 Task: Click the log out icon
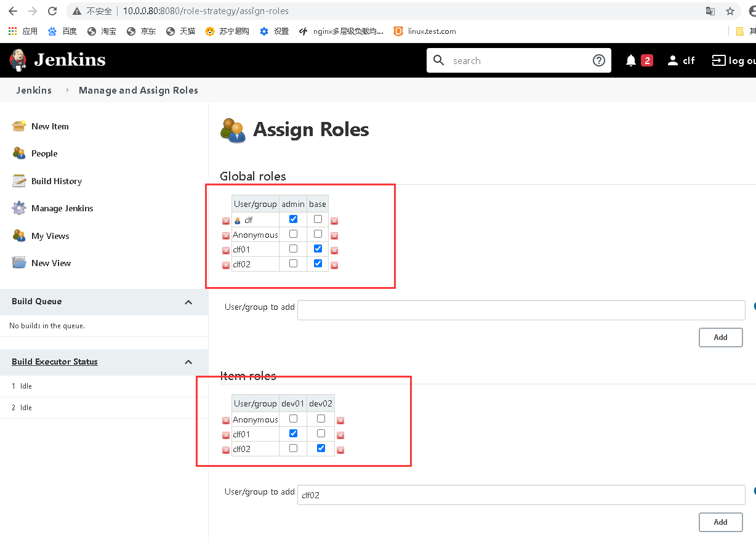(x=719, y=60)
